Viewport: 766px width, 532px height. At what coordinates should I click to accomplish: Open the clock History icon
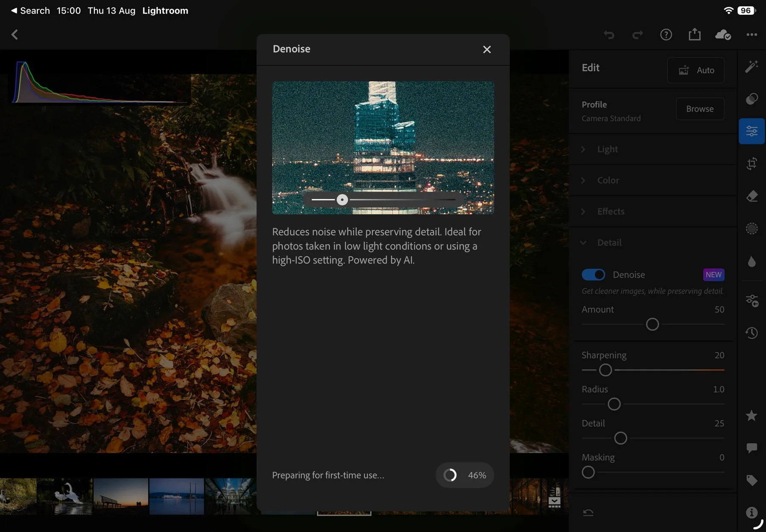click(752, 333)
